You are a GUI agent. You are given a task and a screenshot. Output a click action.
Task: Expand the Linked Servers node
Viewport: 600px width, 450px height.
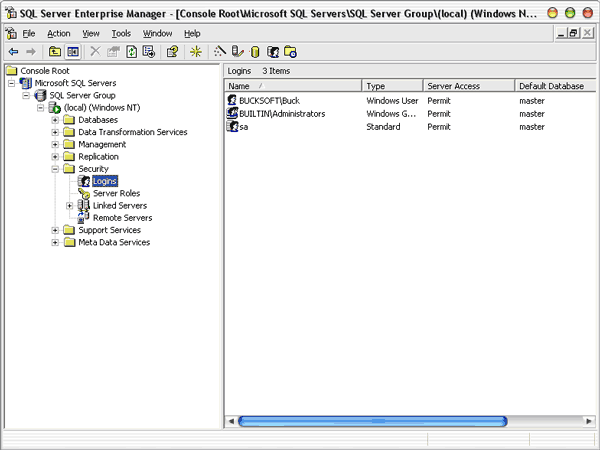(x=70, y=205)
